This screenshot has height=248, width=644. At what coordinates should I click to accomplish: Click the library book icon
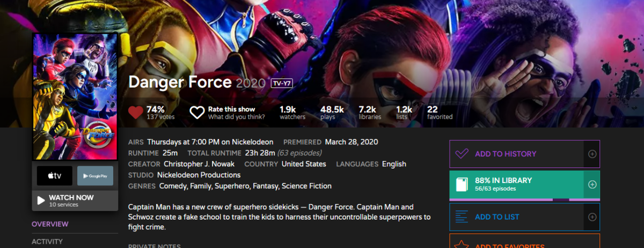point(462,185)
